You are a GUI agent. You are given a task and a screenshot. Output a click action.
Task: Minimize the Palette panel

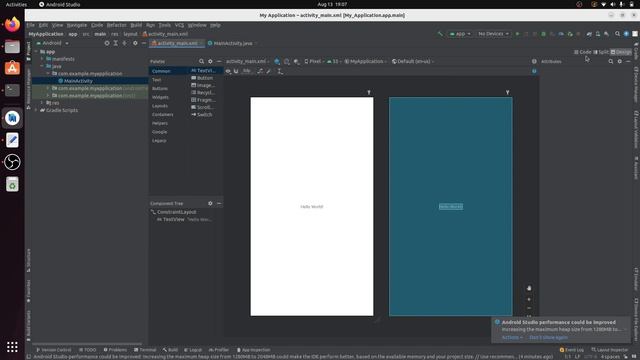coord(219,61)
